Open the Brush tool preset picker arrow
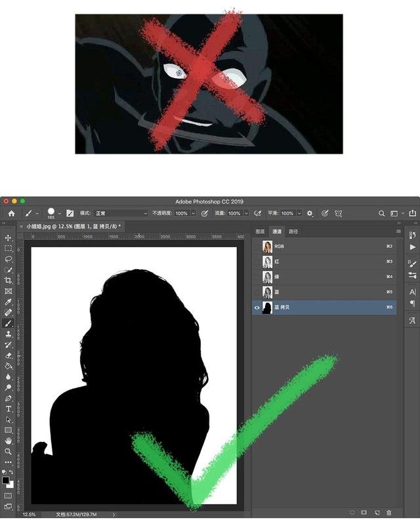 tap(37, 213)
